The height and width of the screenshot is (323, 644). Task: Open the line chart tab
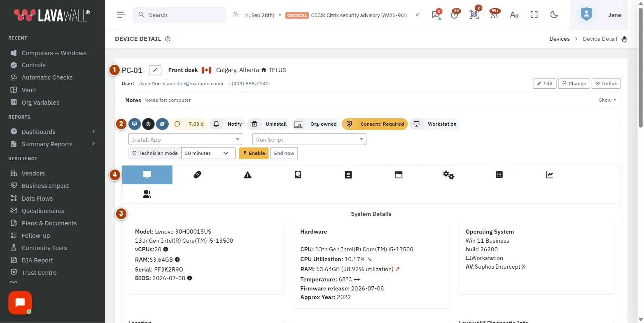coord(549,175)
